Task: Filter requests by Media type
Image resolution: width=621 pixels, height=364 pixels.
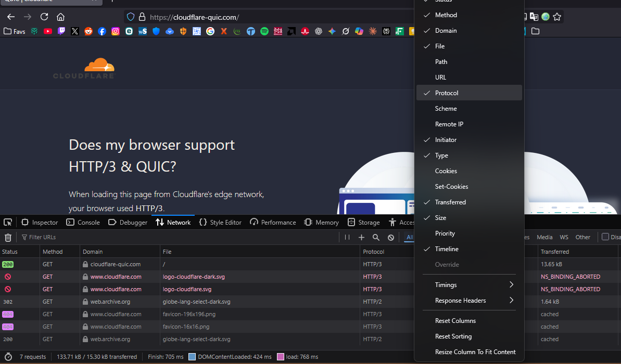Action: 544,238
